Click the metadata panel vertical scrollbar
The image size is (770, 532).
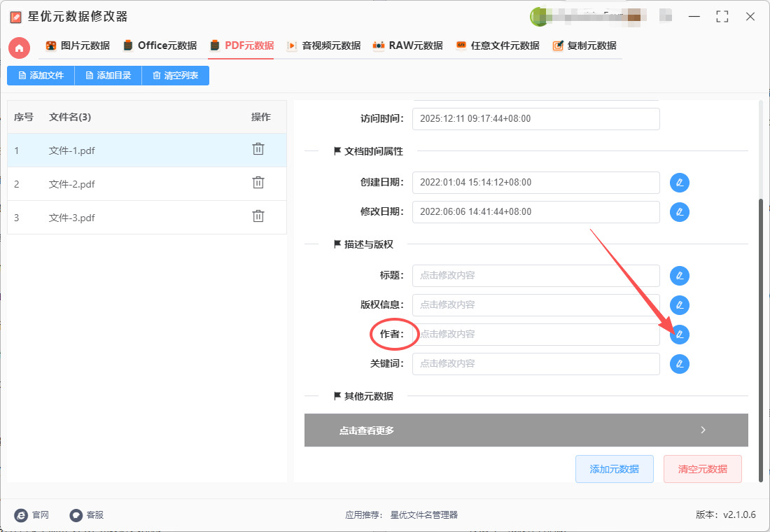point(761,340)
